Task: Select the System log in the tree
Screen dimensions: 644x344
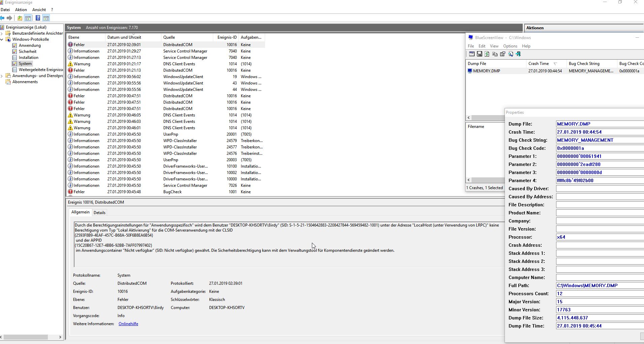Action: (25, 64)
